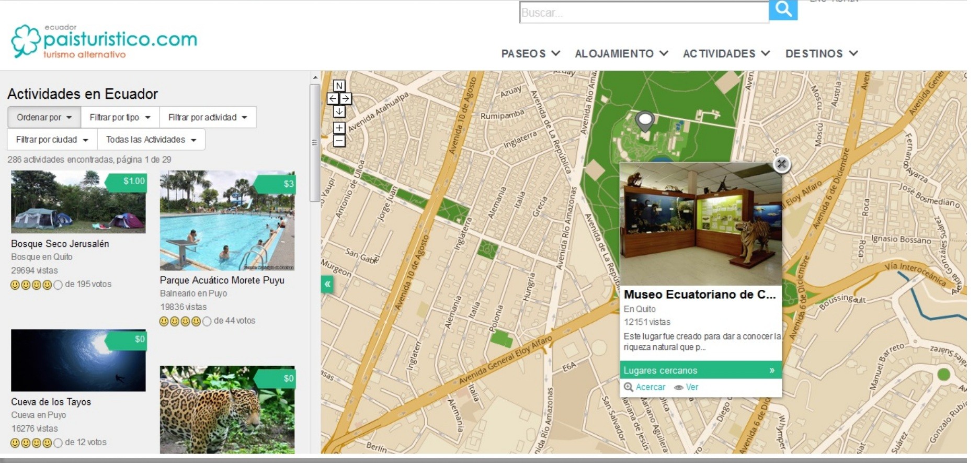Click the "29694 vistas" text
Viewport: 980px width, 463px height.
tap(35, 270)
